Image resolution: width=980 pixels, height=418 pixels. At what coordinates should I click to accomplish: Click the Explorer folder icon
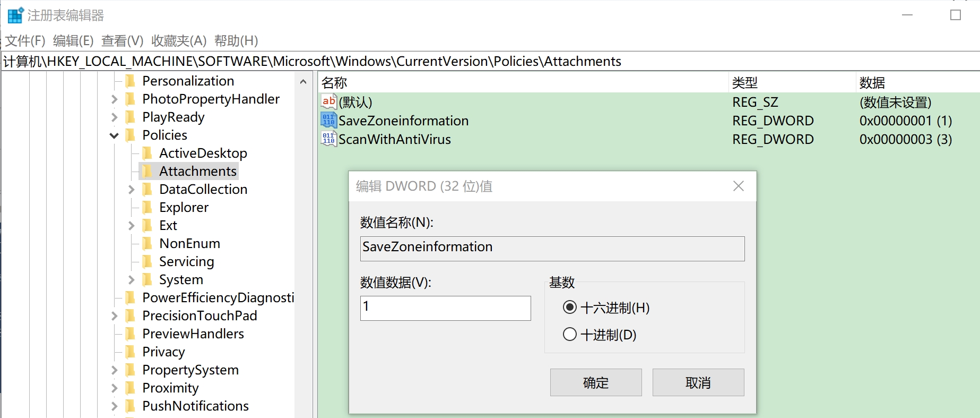(x=147, y=208)
